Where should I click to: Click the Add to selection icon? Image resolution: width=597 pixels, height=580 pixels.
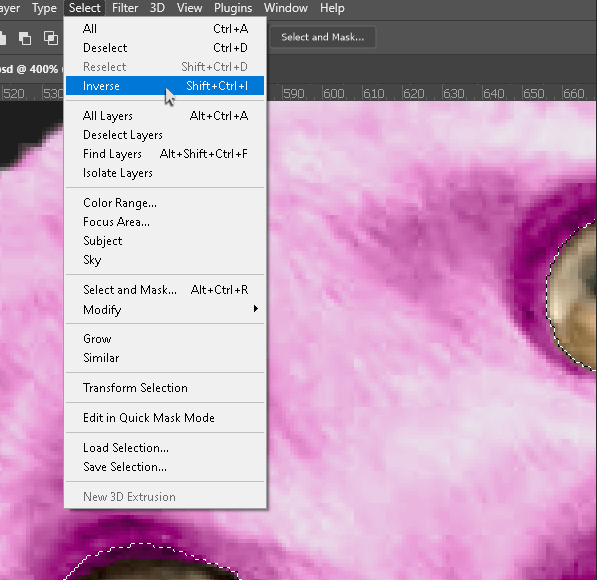pos(2,38)
